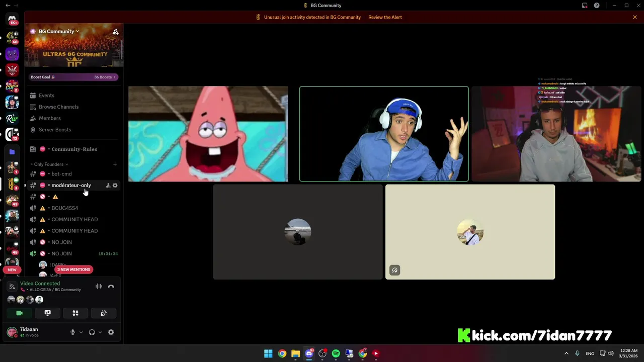The image size is (644, 362).
Task: Open Spotify from the taskbar
Action: (336, 353)
